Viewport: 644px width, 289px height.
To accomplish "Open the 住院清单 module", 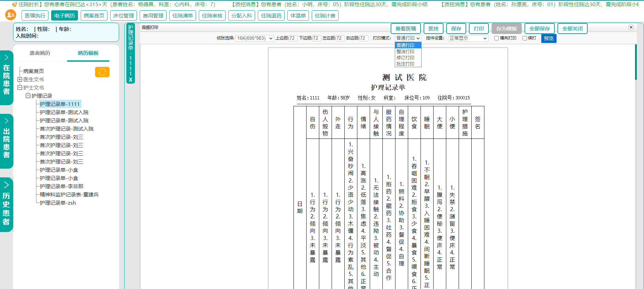I will [183, 16].
